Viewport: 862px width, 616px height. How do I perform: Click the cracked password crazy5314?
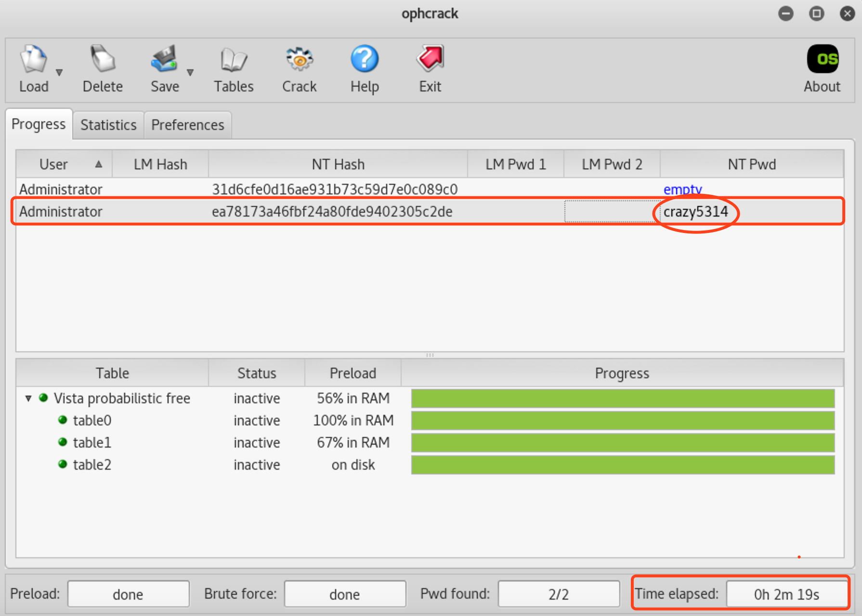[696, 211]
